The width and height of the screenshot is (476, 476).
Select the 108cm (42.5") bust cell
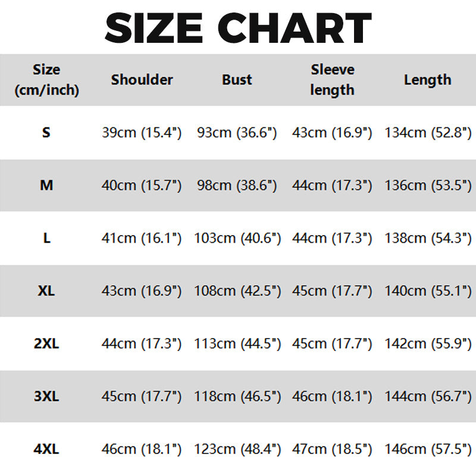click(237, 291)
